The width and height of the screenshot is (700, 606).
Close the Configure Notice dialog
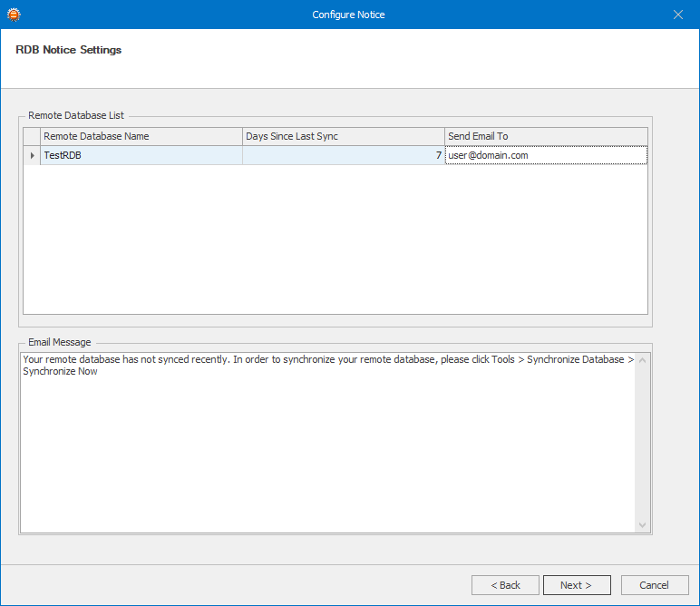click(677, 15)
